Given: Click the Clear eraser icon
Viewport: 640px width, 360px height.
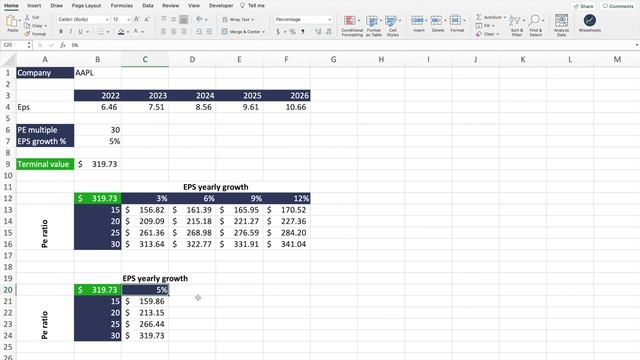Looking at the screenshot, I should pyautogui.click(x=479, y=34).
